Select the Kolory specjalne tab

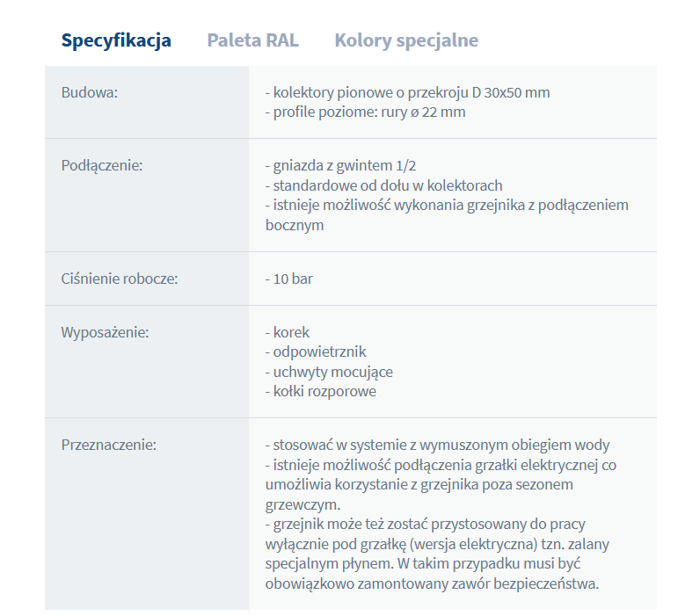point(406,40)
